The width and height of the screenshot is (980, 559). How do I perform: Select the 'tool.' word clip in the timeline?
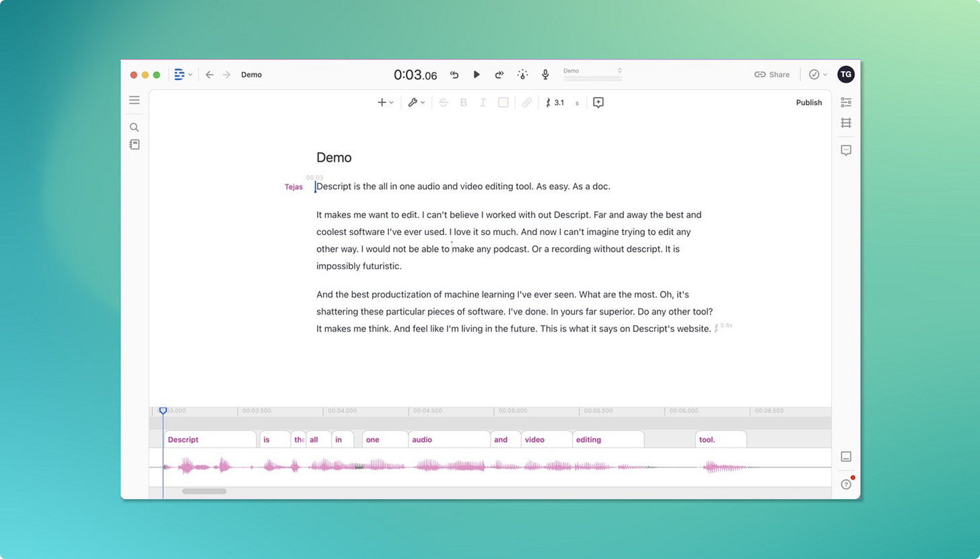click(x=721, y=439)
